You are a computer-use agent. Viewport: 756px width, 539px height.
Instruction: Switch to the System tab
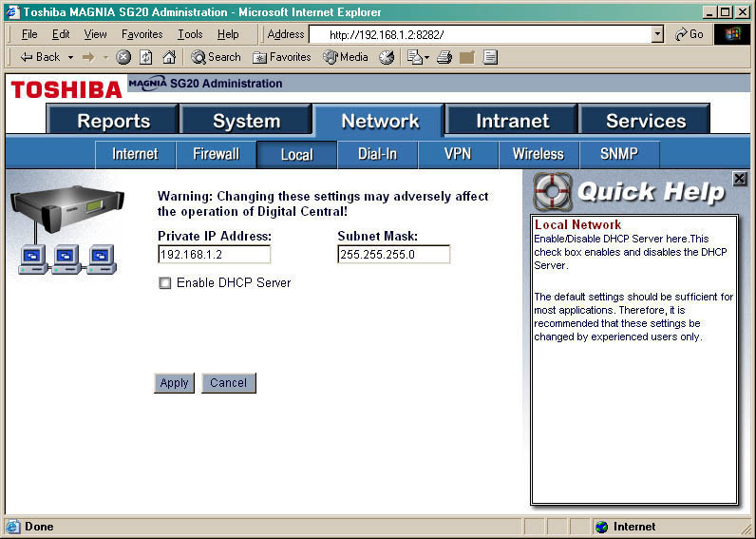246,120
